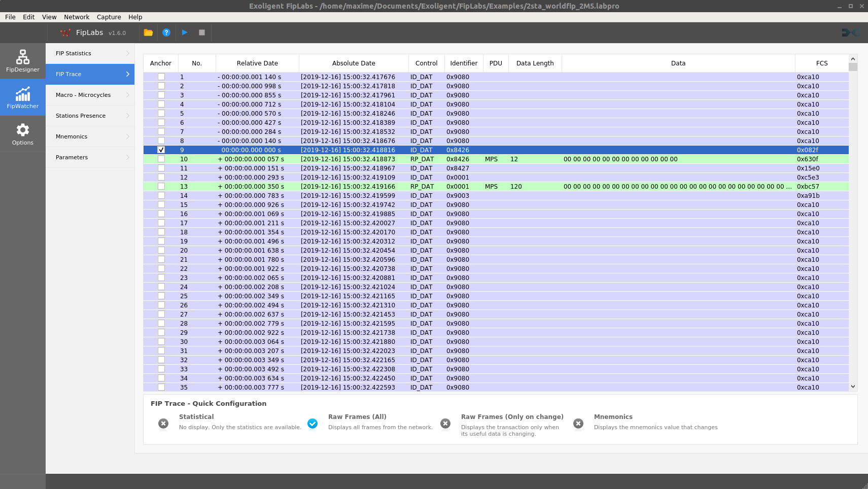Check the anchor box for frame 13

click(161, 187)
